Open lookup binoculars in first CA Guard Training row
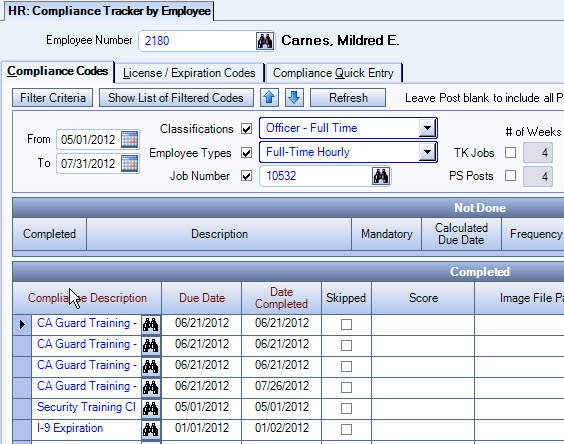Screen dimensions: 564x444 point(151,325)
